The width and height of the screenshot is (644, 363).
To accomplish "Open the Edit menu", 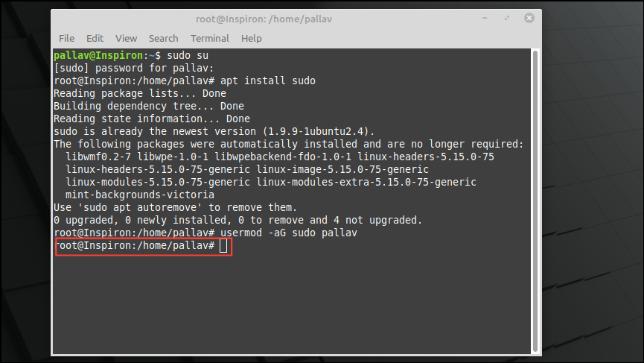I will (95, 38).
